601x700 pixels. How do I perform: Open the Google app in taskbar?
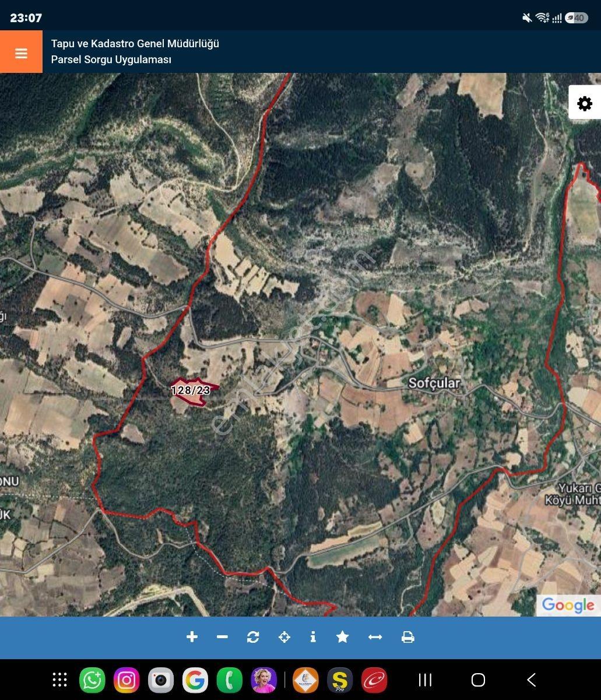click(x=195, y=680)
